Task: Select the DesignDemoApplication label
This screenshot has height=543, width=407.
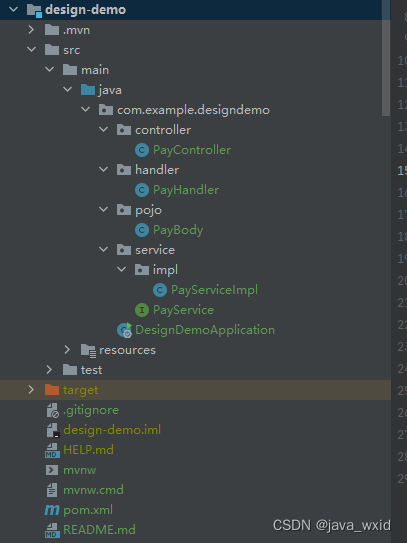Action: 205,330
